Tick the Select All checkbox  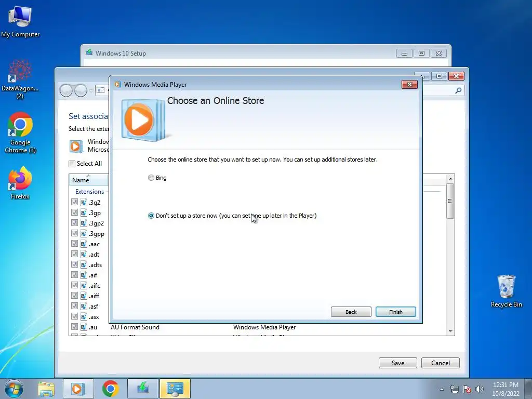pyautogui.click(x=72, y=164)
